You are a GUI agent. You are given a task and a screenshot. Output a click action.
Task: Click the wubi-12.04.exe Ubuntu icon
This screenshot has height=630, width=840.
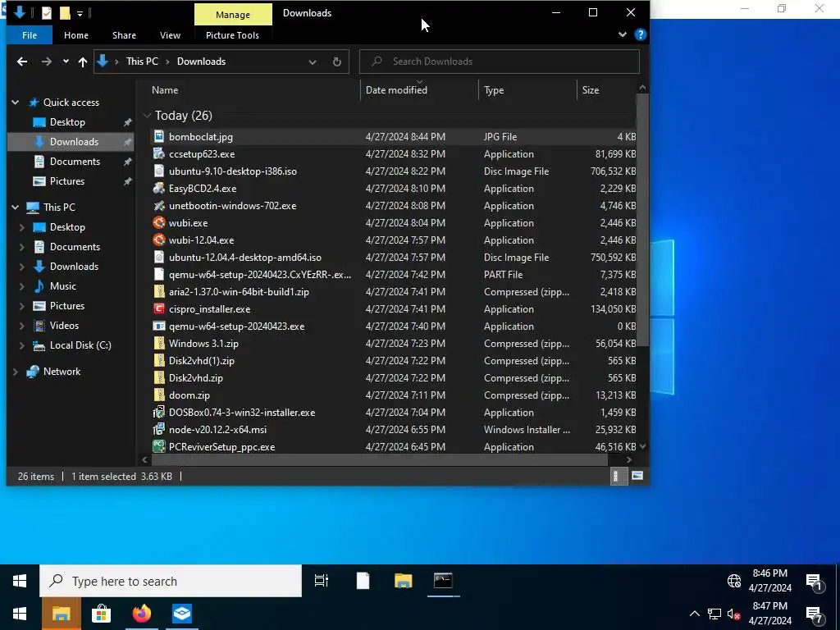158,240
